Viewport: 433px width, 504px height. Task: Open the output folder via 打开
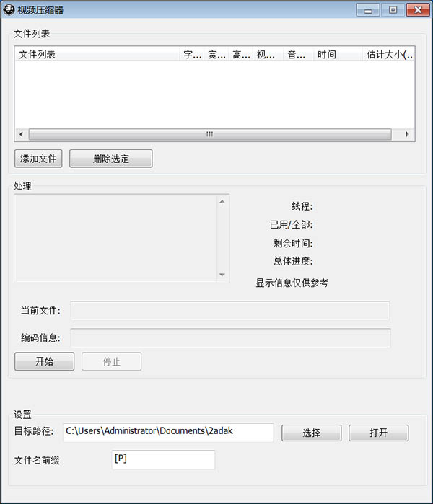pos(379,433)
